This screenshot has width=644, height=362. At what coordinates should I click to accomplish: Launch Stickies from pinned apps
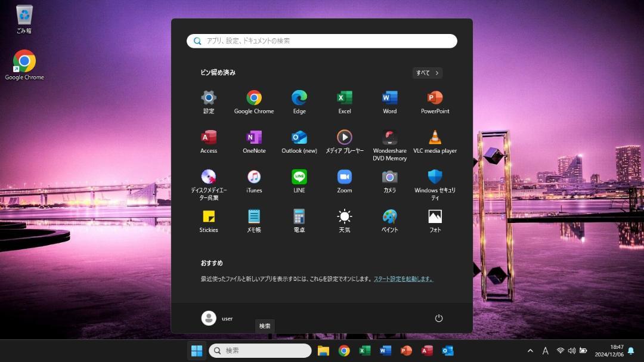point(209,221)
